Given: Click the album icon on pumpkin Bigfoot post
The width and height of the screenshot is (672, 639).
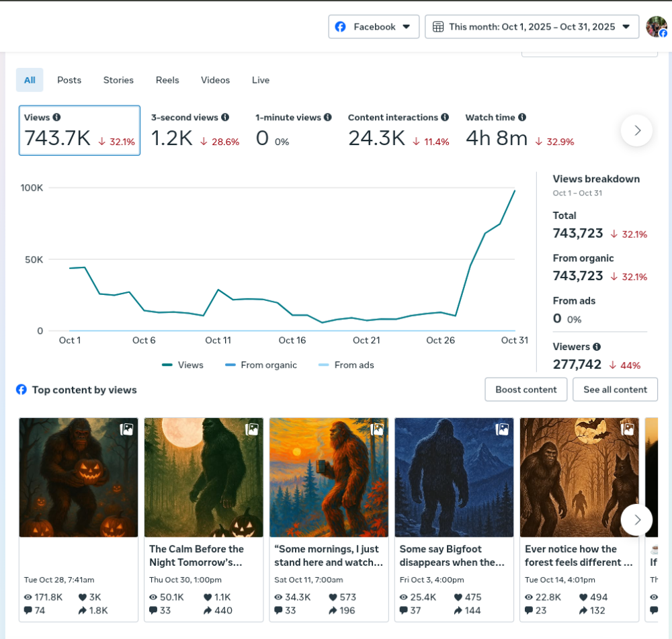Looking at the screenshot, I should 126,429.
